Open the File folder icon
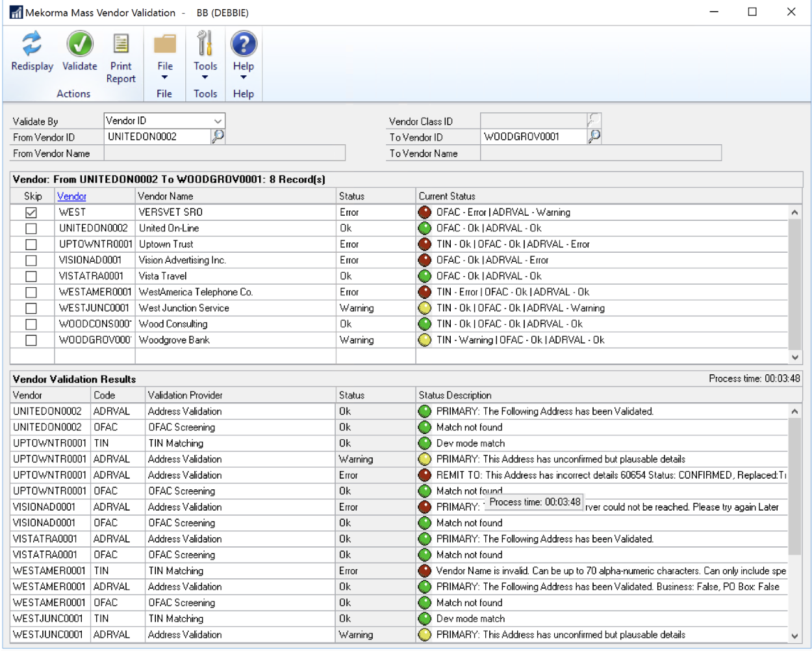Viewport: 812px width, 651px height. tap(165, 44)
